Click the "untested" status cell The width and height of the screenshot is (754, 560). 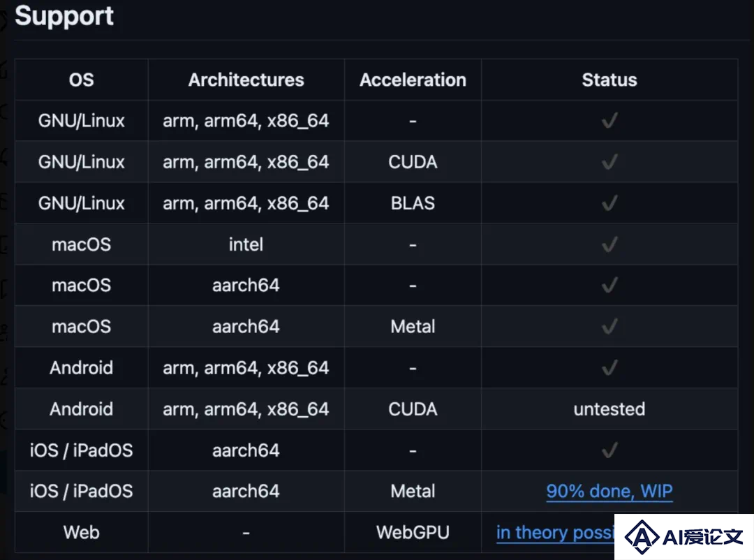(609, 409)
